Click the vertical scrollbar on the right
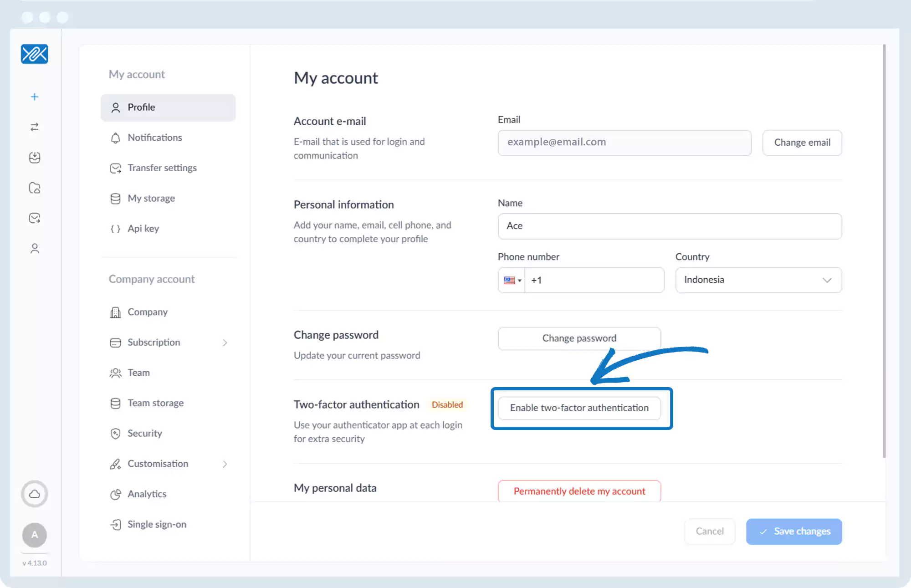This screenshot has height=588, width=911. click(x=884, y=251)
